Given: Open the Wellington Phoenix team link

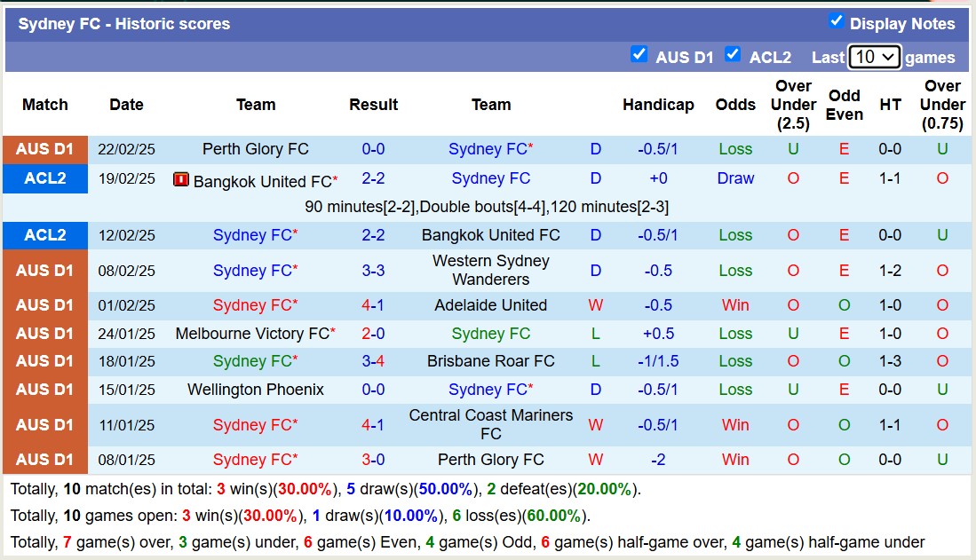Looking at the screenshot, I should pos(254,390).
